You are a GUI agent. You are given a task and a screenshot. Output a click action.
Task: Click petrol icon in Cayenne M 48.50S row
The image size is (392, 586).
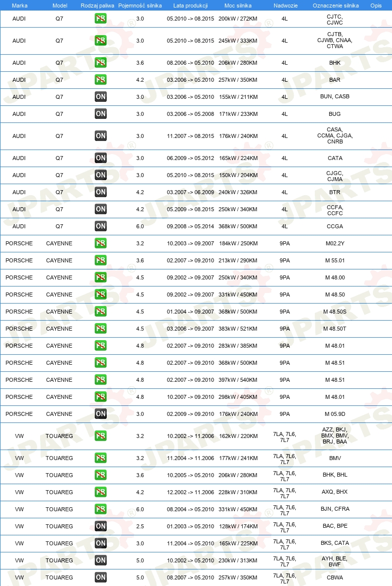pyautogui.click(x=100, y=311)
